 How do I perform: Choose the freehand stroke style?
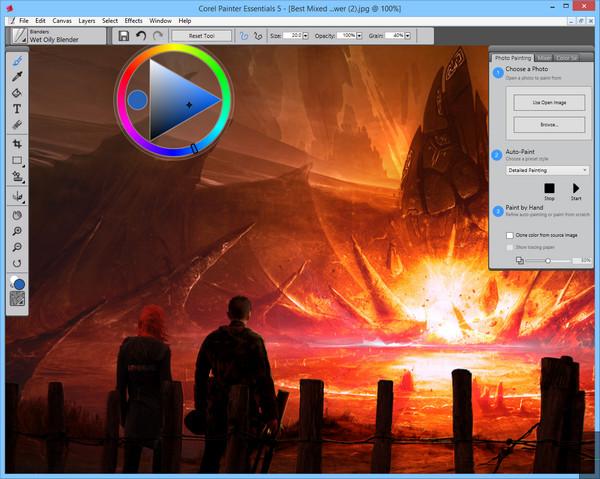pos(244,36)
